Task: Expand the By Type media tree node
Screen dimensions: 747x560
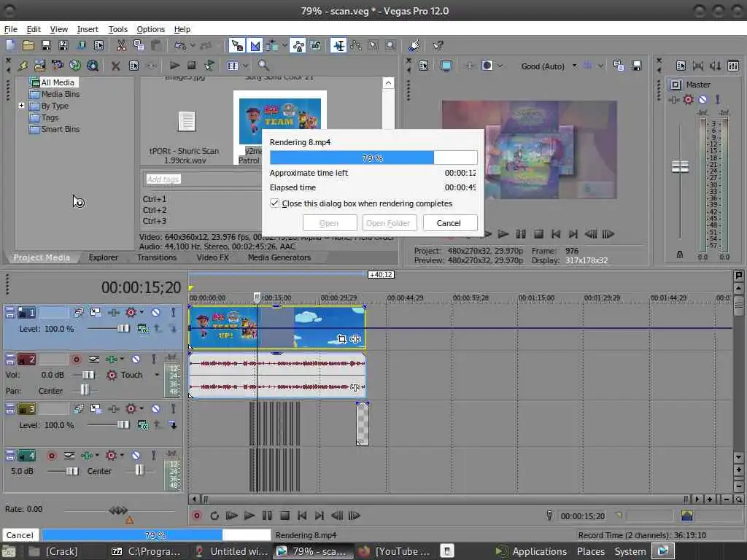Action: (x=21, y=105)
